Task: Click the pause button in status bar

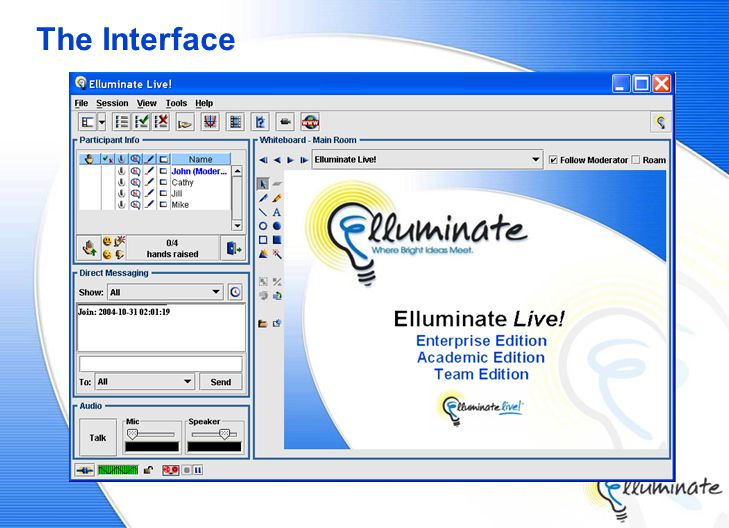Action: (x=198, y=470)
